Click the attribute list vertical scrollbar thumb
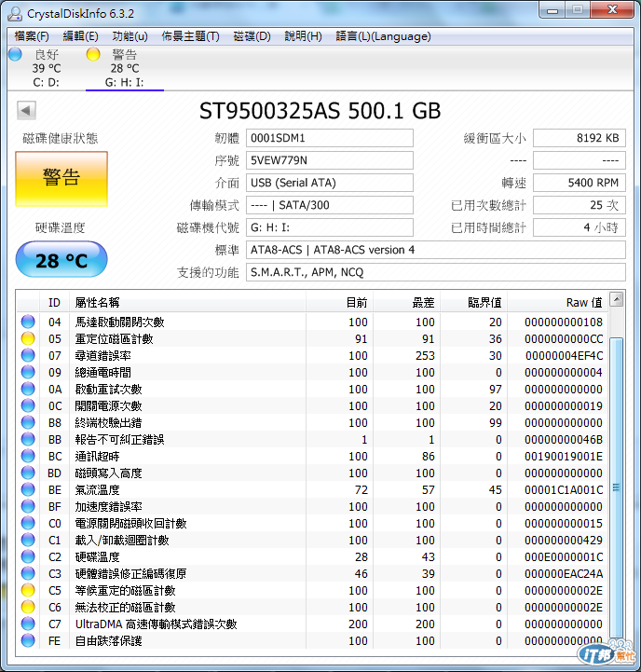The image size is (641, 672). pyautogui.click(x=616, y=487)
